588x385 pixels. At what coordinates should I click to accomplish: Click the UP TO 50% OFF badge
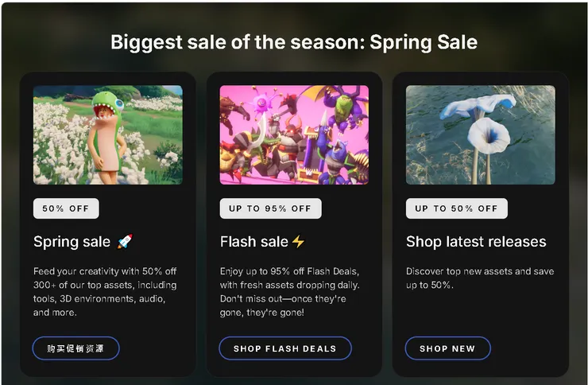456,208
